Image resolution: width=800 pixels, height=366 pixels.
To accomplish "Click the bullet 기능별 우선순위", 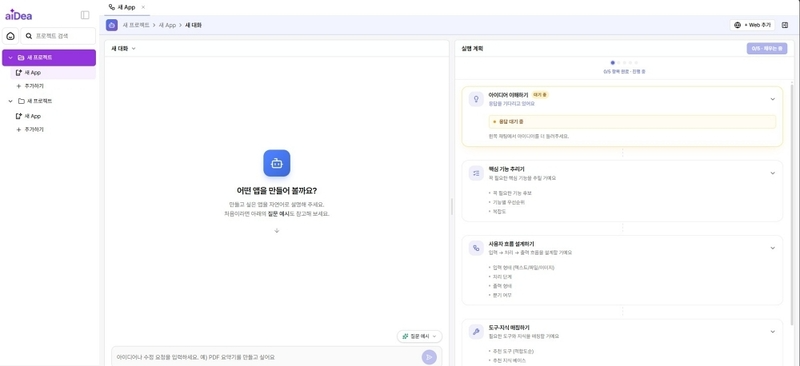I will 509,202.
